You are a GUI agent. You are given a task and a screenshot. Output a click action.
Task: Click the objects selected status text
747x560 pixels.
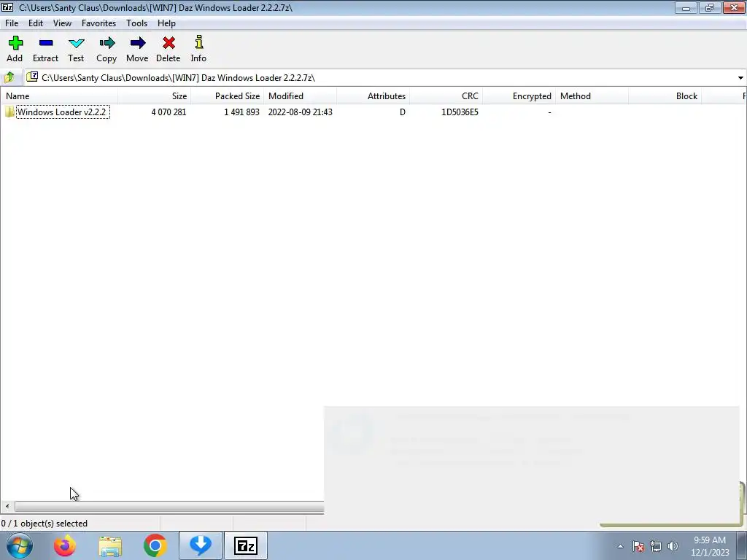pyautogui.click(x=44, y=524)
